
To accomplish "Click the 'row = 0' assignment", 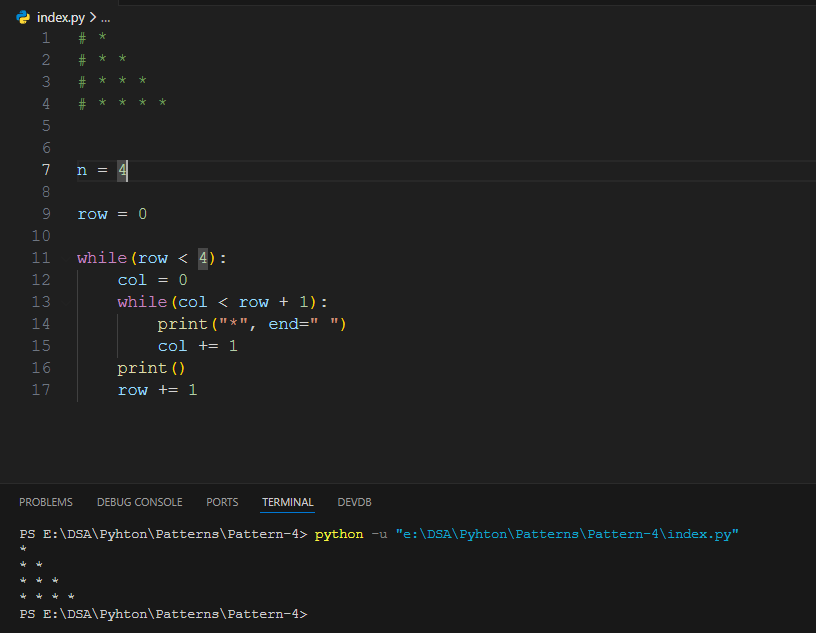I will coord(112,214).
